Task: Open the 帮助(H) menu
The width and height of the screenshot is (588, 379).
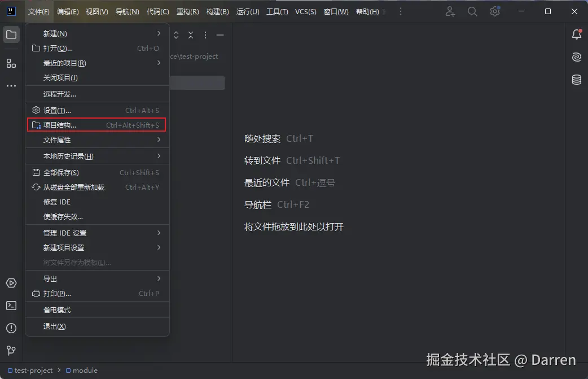Action: tap(367, 12)
